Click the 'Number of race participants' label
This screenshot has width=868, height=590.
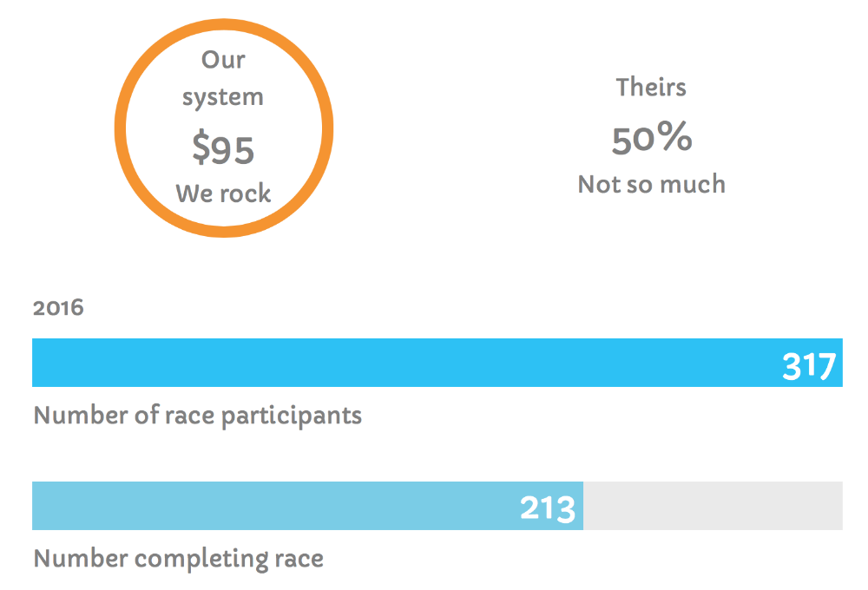197,416
